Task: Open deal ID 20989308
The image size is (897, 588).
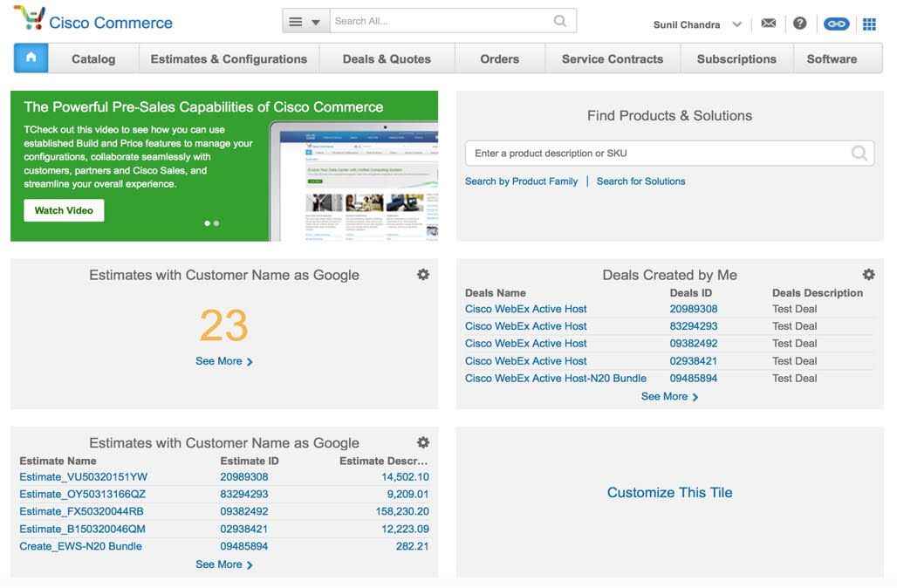Action: [694, 309]
